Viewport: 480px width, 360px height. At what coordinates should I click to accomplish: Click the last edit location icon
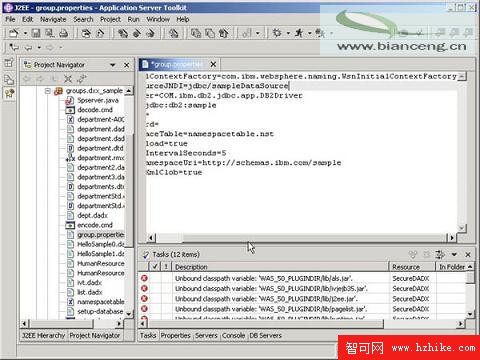tap(14, 47)
